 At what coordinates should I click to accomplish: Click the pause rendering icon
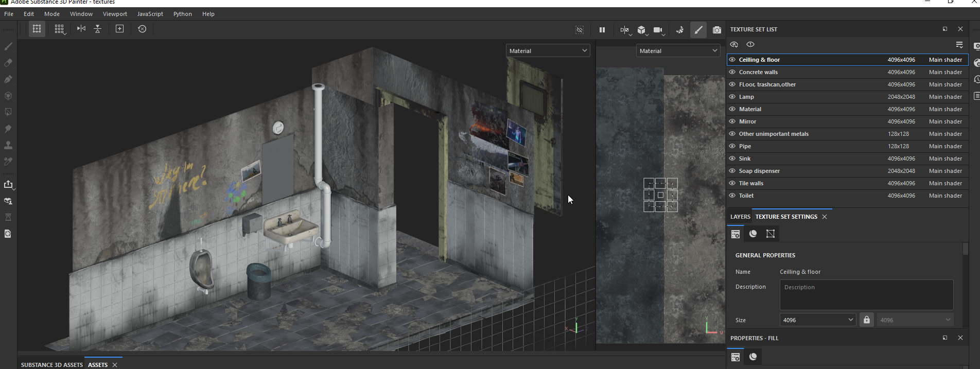coord(602,30)
